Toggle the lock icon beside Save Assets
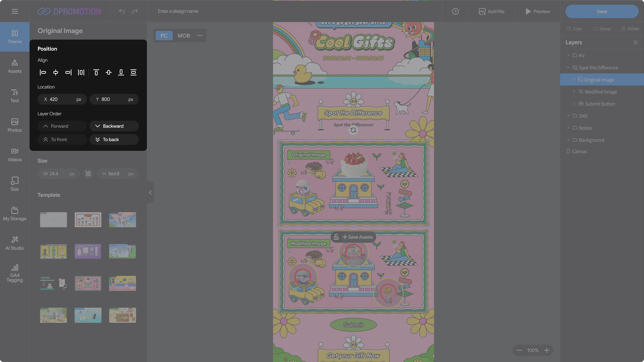This screenshot has height=362, width=644. pos(336,237)
